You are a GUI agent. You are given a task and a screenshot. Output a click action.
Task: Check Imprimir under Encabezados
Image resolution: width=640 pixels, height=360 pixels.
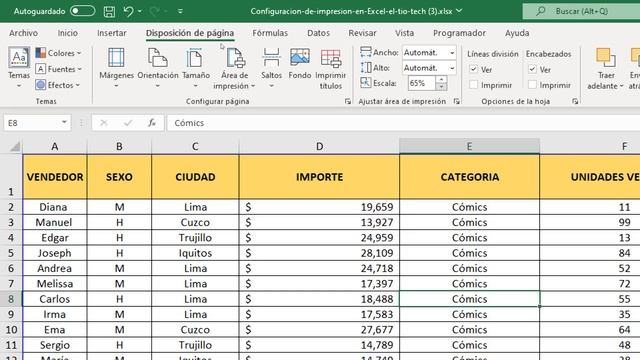[532, 85]
